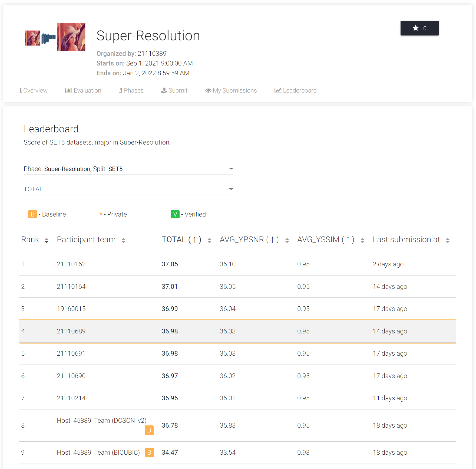Switch to the My Submissions tab
Screen dimensions: 476x469
[x=234, y=90]
